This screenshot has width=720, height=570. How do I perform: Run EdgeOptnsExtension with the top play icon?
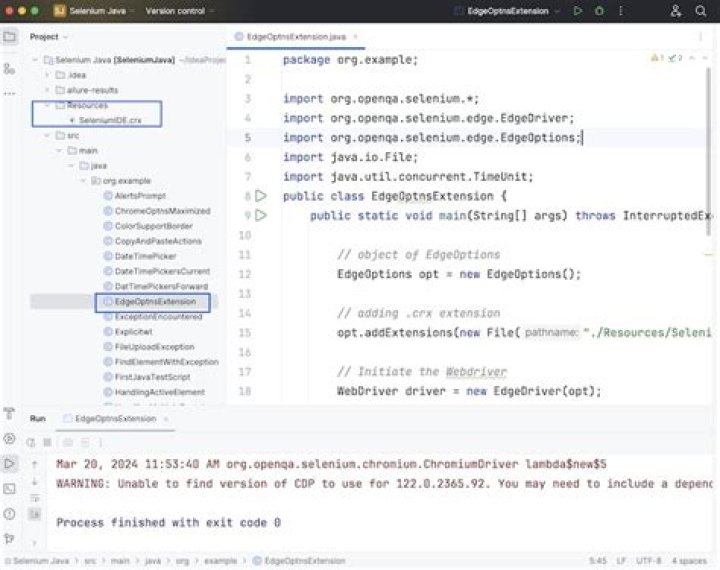click(578, 11)
